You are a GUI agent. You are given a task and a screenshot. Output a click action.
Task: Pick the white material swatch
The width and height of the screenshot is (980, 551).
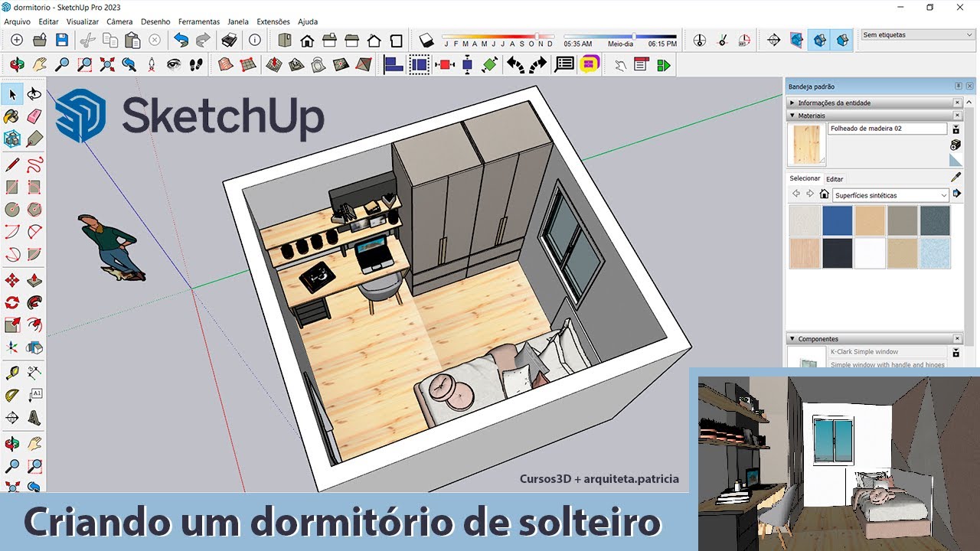(870, 253)
